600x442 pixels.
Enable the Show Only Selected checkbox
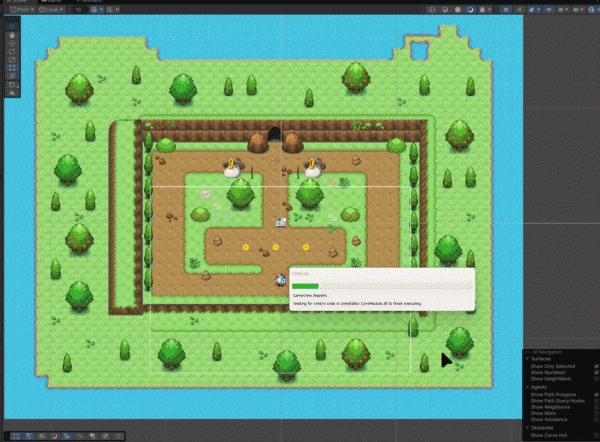pyautogui.click(x=596, y=366)
